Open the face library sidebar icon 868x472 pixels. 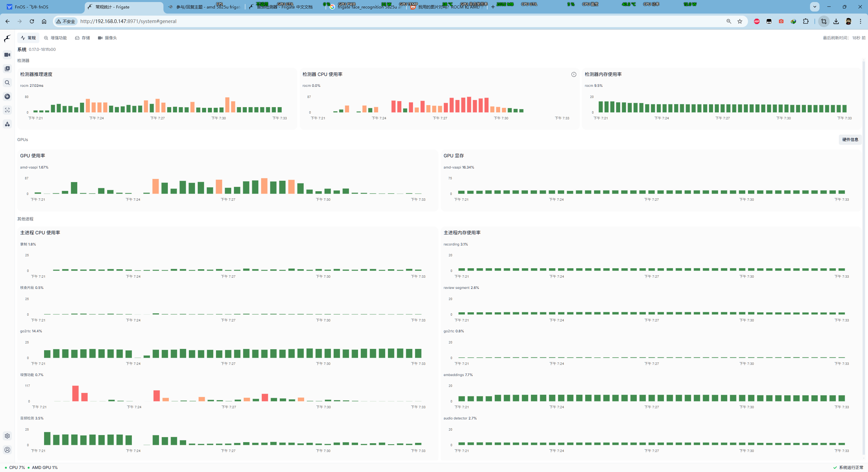(7, 110)
